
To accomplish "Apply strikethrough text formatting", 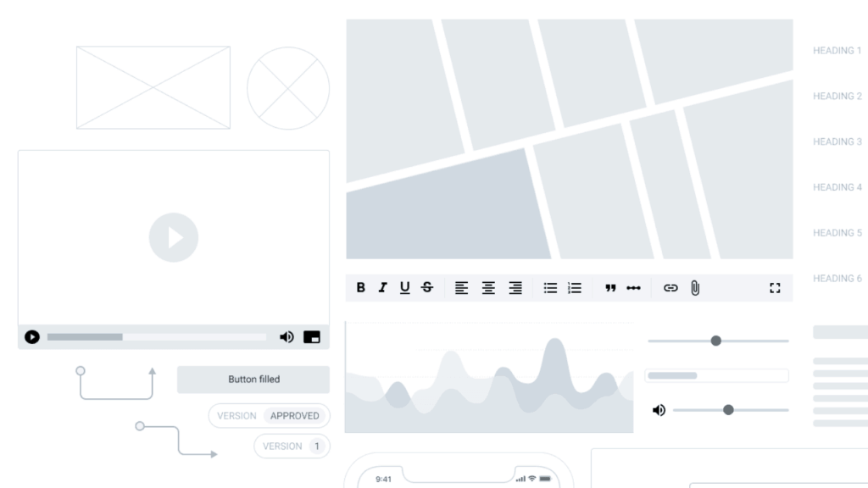I will click(x=427, y=288).
